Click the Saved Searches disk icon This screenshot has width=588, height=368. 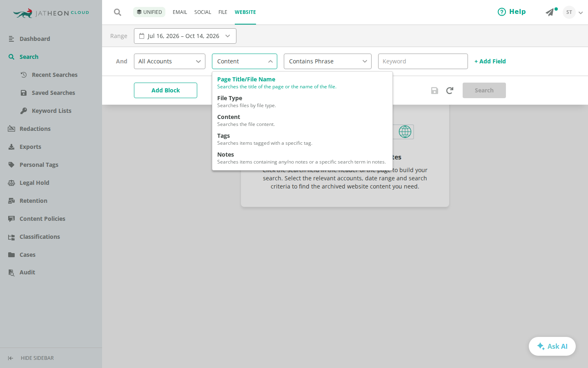coord(24,93)
